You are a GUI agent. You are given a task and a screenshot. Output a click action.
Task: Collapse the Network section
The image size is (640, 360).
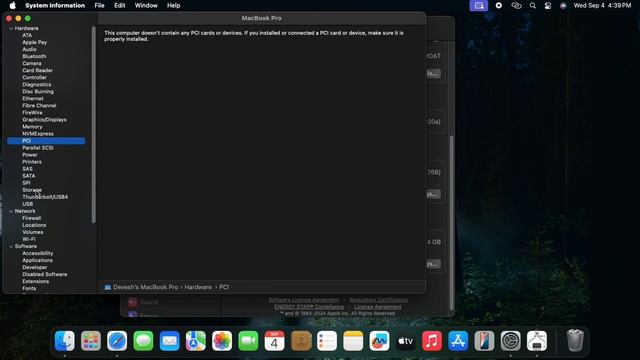(x=11, y=211)
